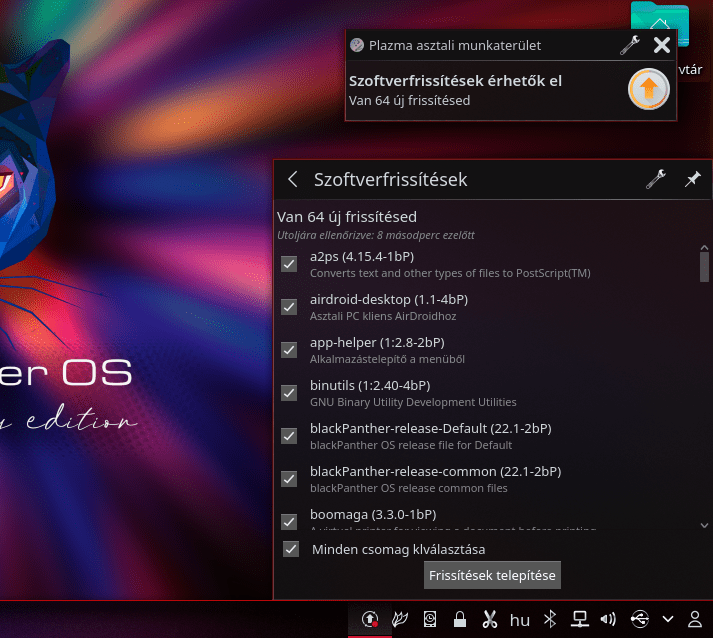Click the update list vertical scrollbar
The width and height of the screenshot is (713, 638).
pos(705,266)
